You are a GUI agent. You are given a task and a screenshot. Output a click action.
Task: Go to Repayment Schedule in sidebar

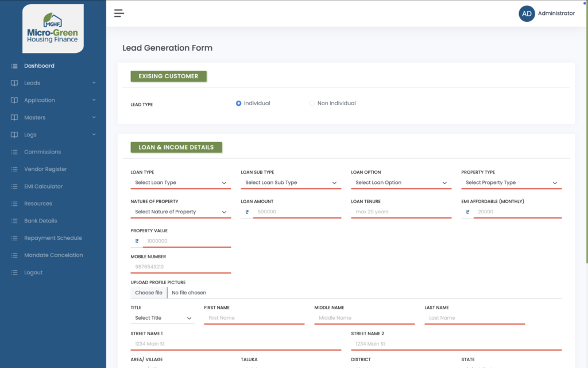(53, 238)
